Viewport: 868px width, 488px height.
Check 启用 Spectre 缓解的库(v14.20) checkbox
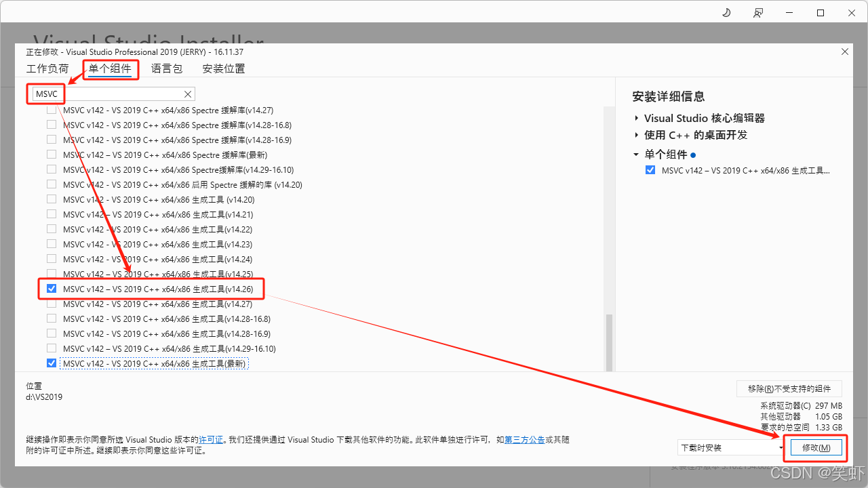point(52,184)
